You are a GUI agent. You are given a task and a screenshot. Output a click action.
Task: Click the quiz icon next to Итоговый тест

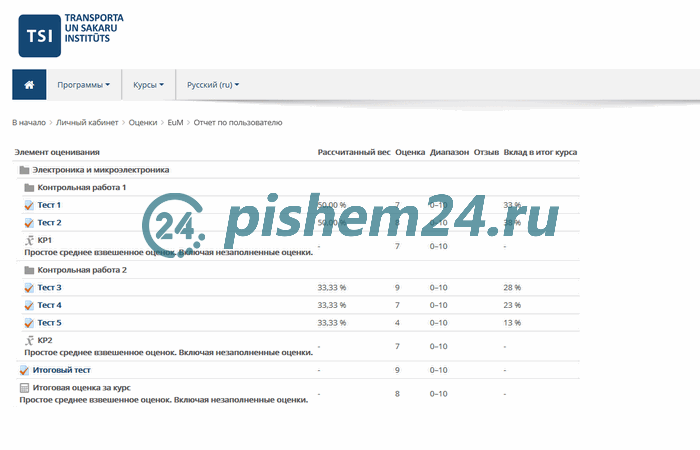click(x=24, y=370)
